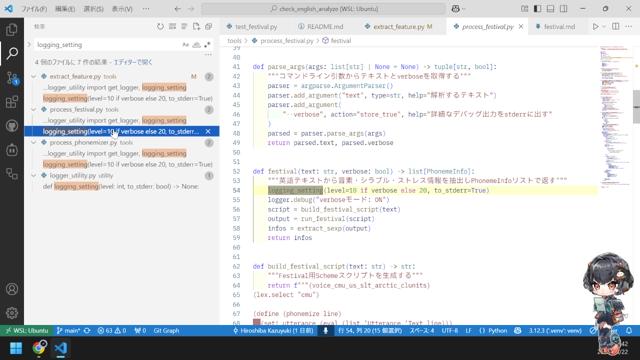This screenshot has width=640, height=360.
Task: Collapse all search results icon
Action: click(209, 27)
